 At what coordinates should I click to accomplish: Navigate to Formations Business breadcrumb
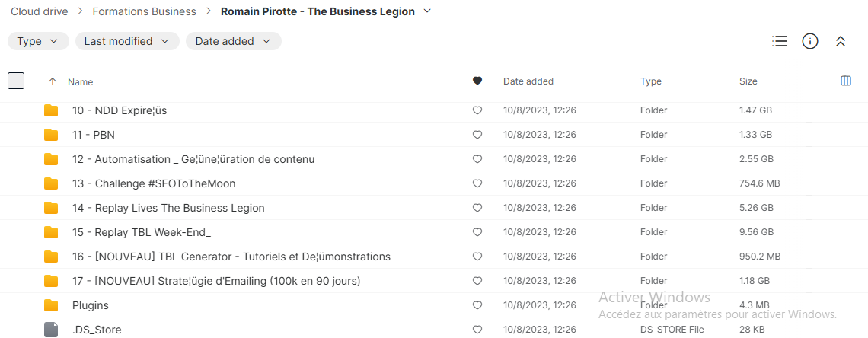144,11
